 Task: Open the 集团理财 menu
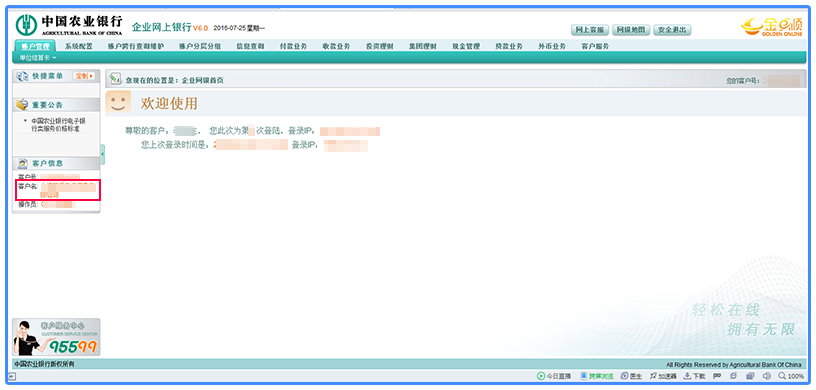[423, 46]
